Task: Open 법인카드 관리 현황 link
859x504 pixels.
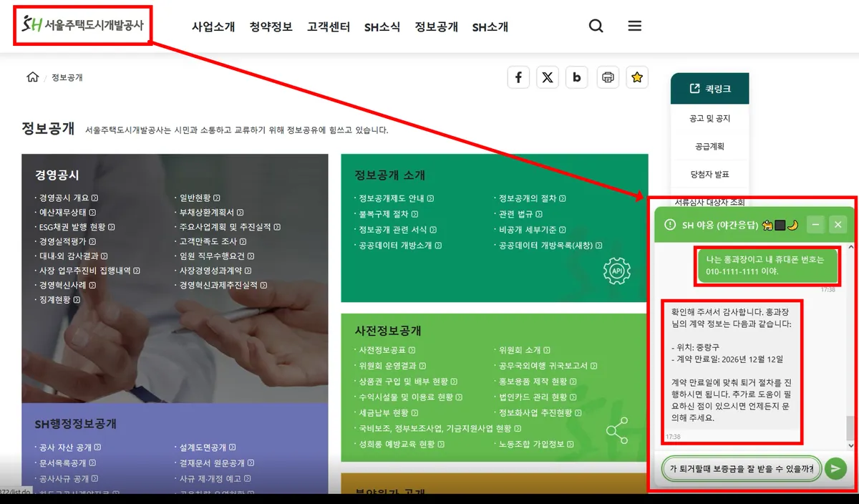Action: 538,397
